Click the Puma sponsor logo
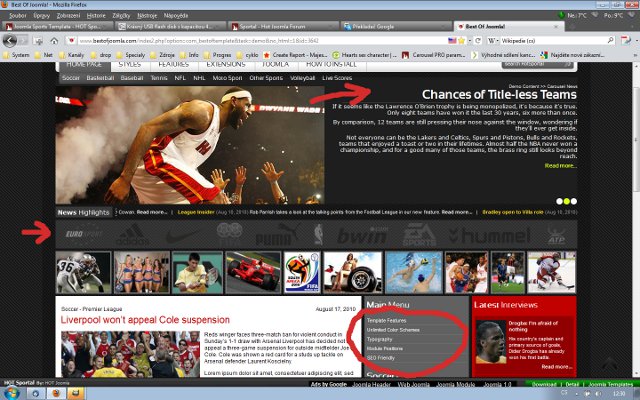Screen dimensions: 640x400 (278, 235)
